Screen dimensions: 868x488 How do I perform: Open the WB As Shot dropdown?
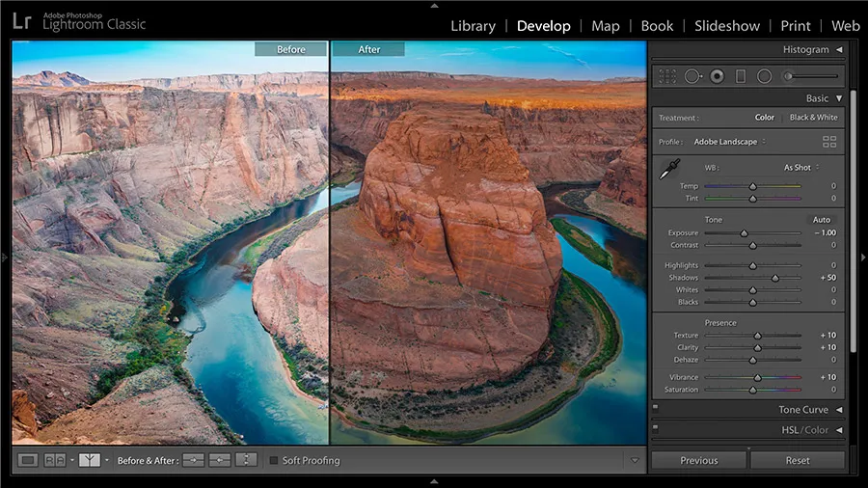click(x=800, y=168)
